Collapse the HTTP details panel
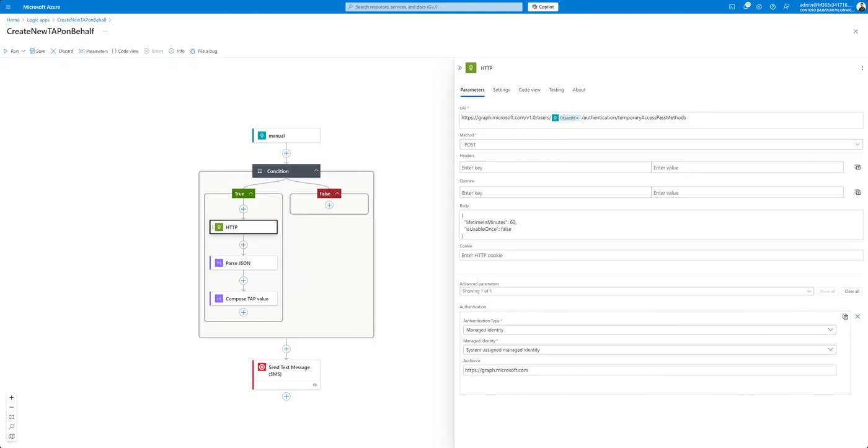The width and height of the screenshot is (868, 448). 460,68
